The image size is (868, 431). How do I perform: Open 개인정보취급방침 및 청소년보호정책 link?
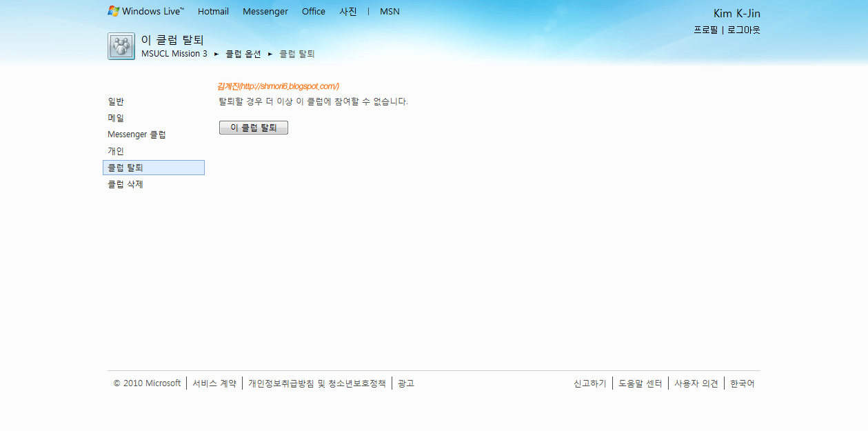pyautogui.click(x=317, y=383)
